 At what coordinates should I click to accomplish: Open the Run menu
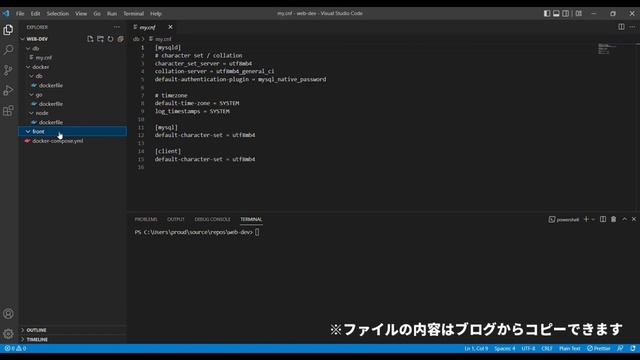(x=111, y=13)
